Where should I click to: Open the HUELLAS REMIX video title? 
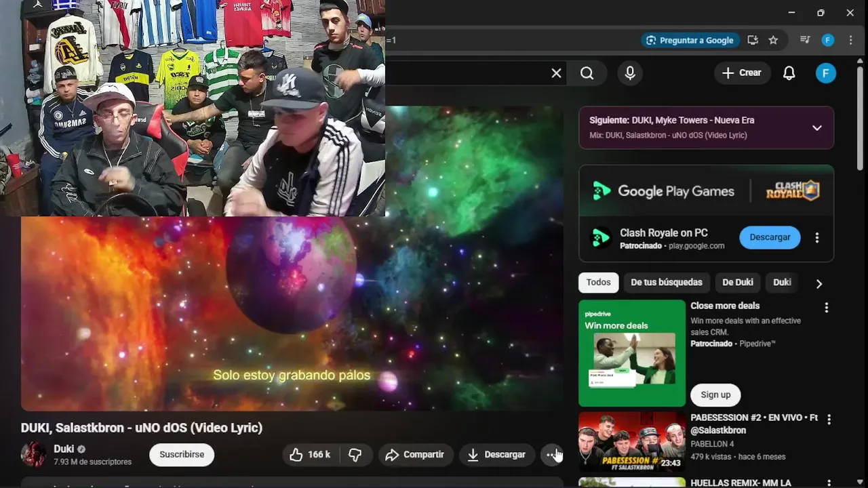(x=741, y=483)
